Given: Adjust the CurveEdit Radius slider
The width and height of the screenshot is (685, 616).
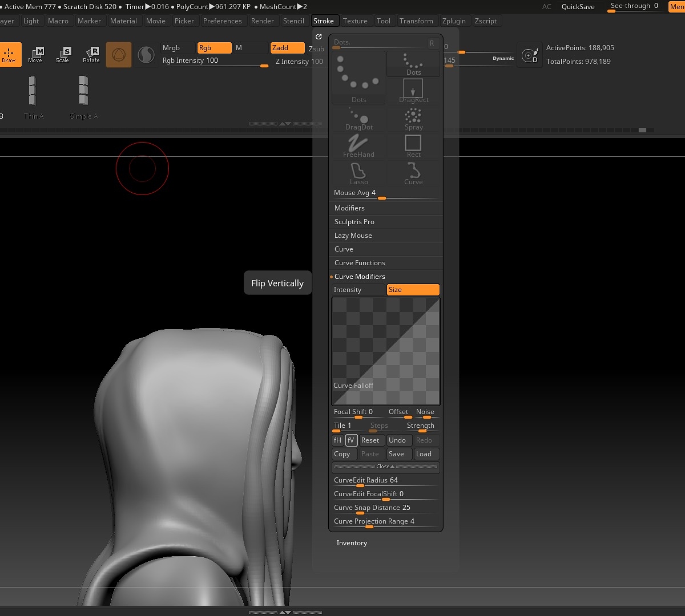Looking at the screenshot, I should (x=386, y=481).
